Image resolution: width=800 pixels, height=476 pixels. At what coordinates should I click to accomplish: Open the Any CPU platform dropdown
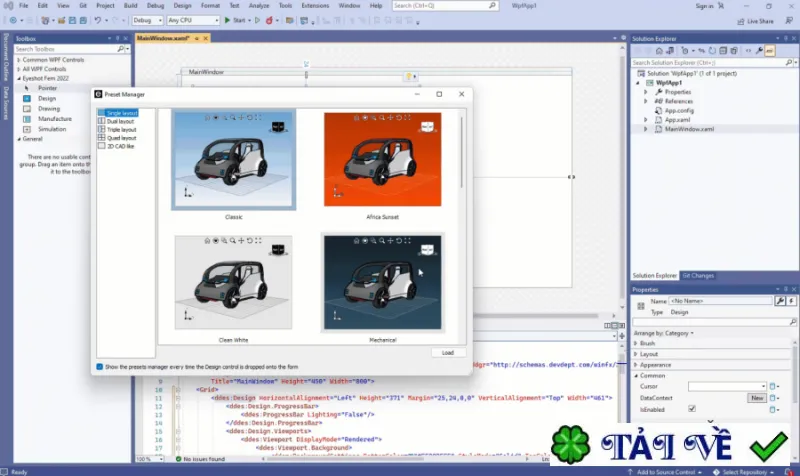tap(193, 20)
